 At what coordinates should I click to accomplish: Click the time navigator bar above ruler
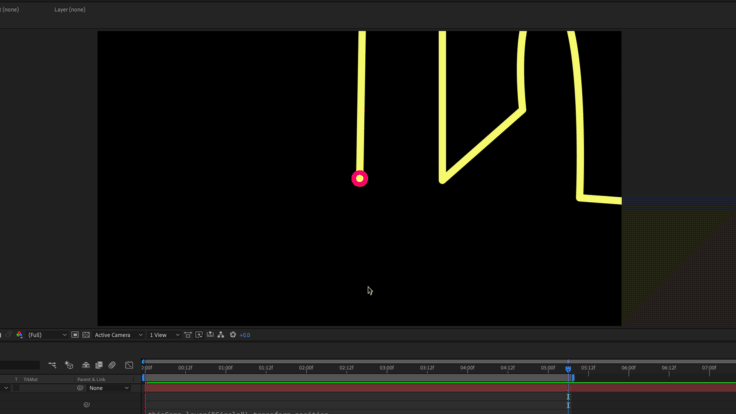[439, 361]
